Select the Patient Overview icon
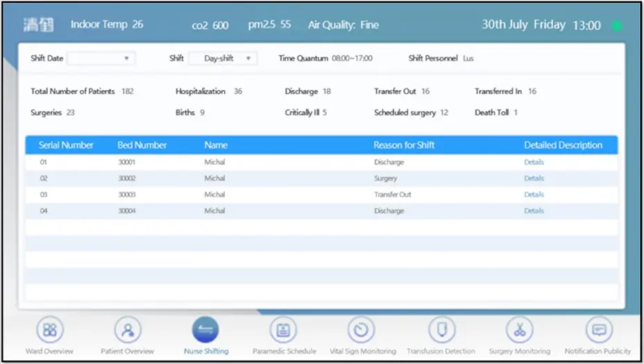 click(x=128, y=330)
